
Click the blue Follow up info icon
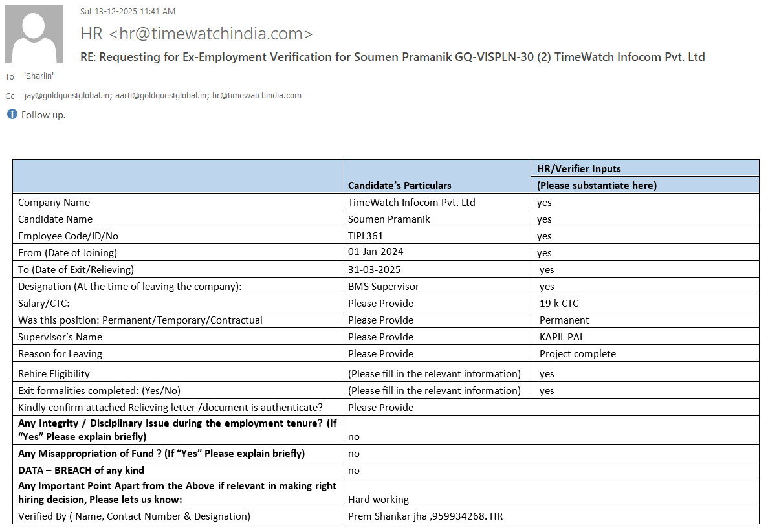[x=12, y=114]
